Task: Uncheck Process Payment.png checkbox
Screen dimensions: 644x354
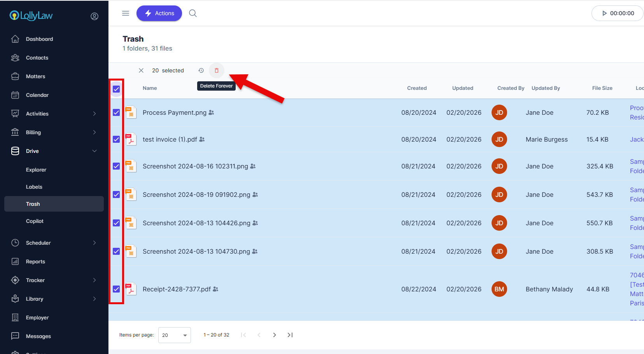Action: 116,112
